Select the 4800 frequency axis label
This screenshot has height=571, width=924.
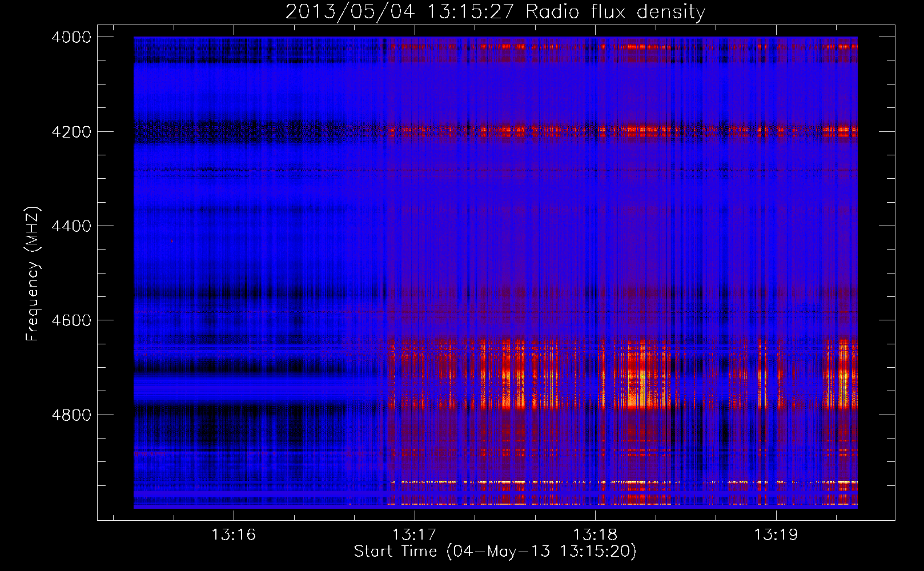pos(71,415)
